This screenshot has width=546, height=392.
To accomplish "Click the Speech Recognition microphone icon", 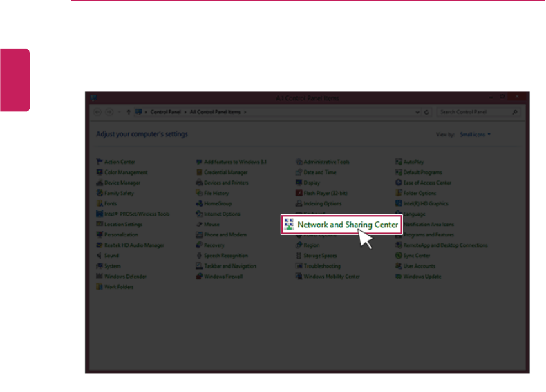I will pos(199,255).
